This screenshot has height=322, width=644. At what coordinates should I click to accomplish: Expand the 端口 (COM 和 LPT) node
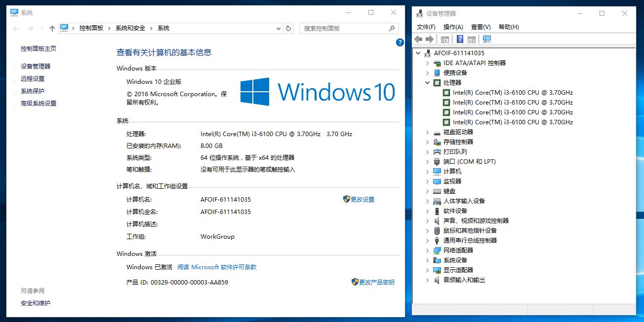pyautogui.click(x=428, y=161)
